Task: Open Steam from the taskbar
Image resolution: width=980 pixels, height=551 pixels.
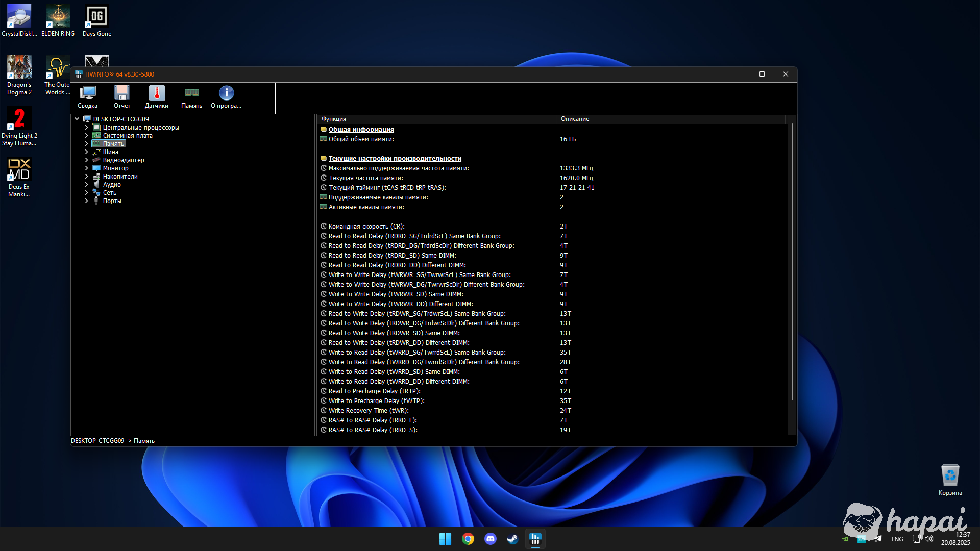Action: (x=512, y=539)
